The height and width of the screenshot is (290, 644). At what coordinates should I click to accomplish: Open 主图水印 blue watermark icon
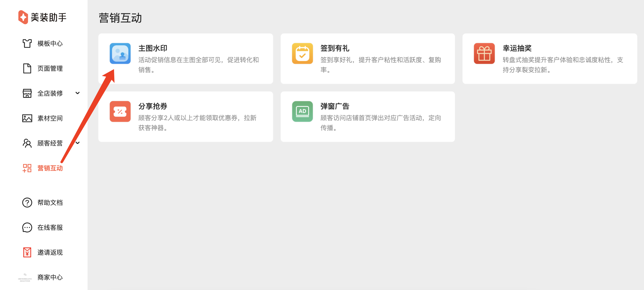[x=120, y=53]
